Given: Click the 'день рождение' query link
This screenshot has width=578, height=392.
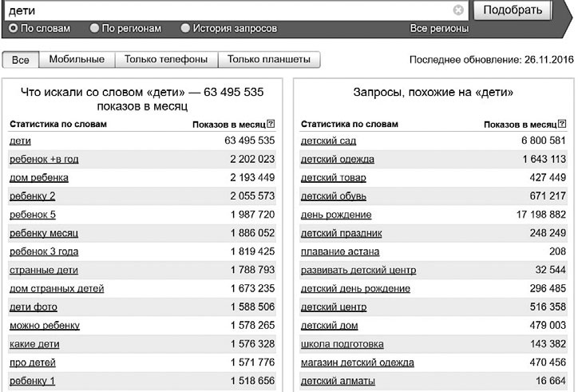Looking at the screenshot, I should (x=335, y=215).
